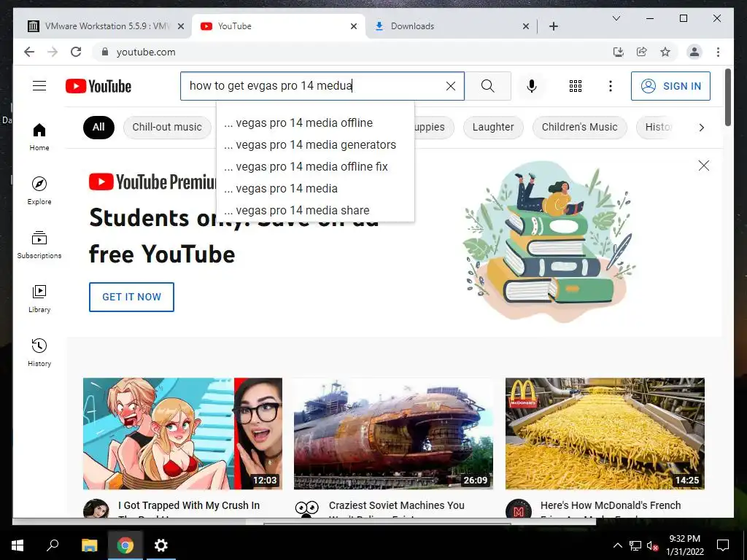Click 'Here's How McDonald's French' title
The width and height of the screenshot is (747, 560).
(611, 505)
